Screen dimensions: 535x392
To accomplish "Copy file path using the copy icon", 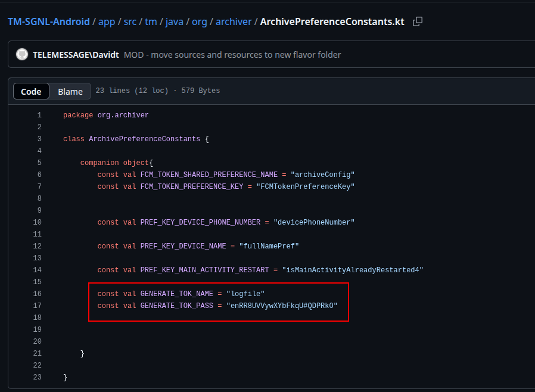I will (x=417, y=21).
